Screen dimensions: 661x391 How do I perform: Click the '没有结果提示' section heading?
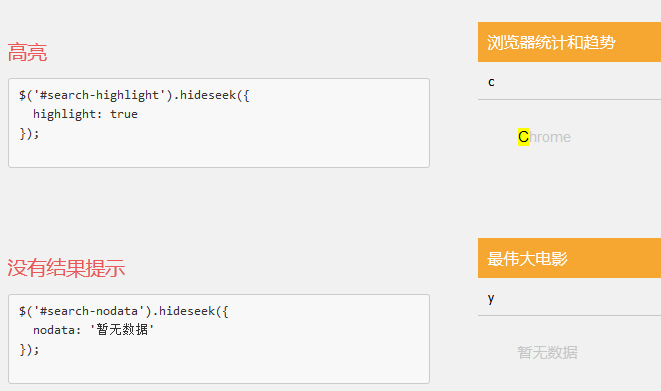click(66, 268)
